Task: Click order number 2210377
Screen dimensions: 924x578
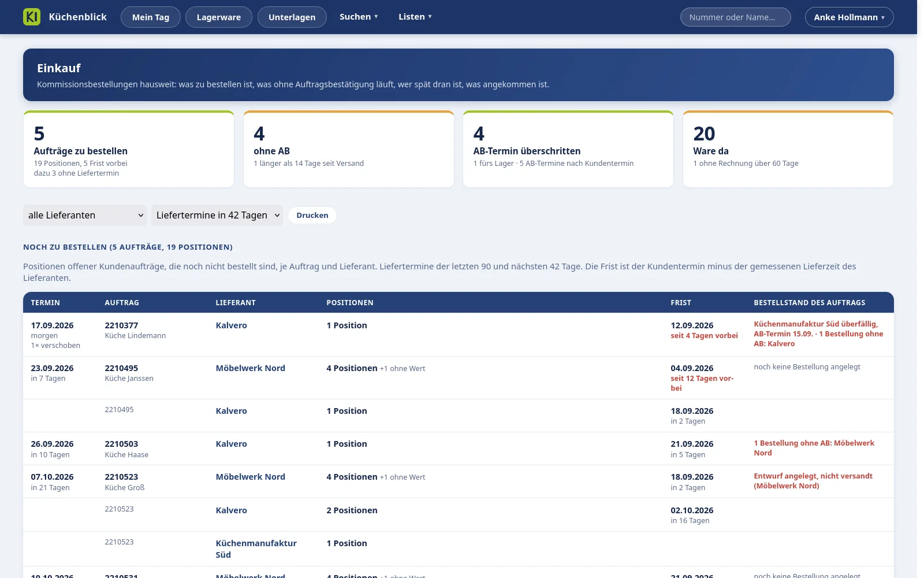Action: (x=121, y=325)
